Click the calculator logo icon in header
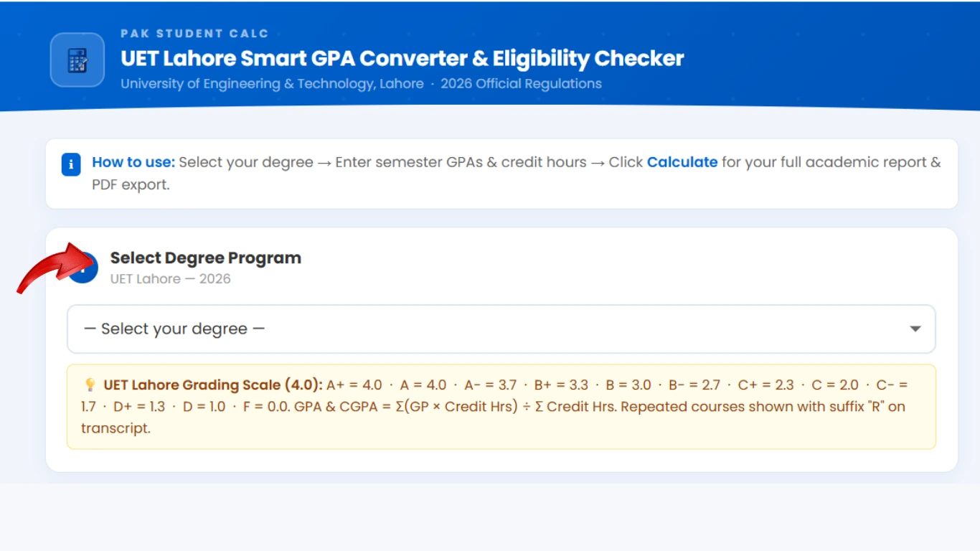The image size is (980, 551). coord(77,60)
